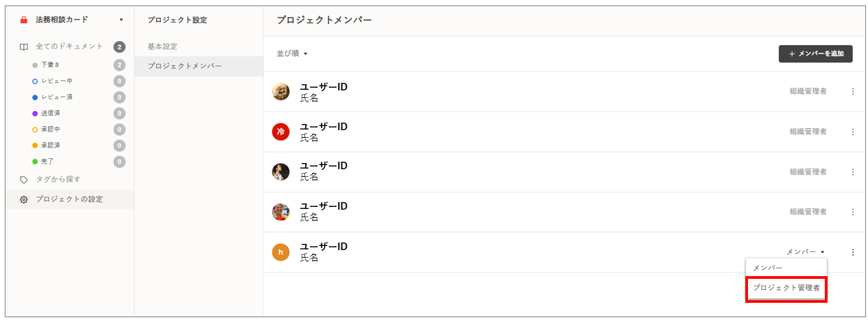Expand the 法務相談カード project dropdown
Viewport: 868px width, 322px height.
pos(121,20)
